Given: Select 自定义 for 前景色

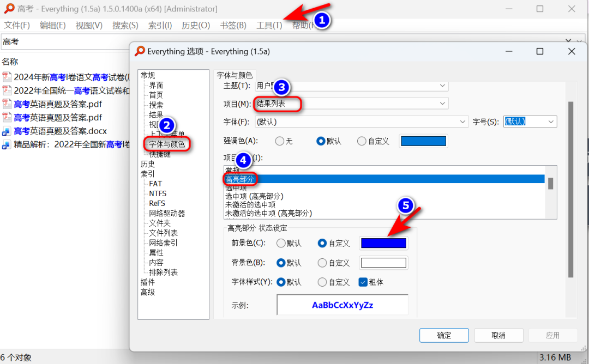Looking at the screenshot, I should pyautogui.click(x=334, y=243).
